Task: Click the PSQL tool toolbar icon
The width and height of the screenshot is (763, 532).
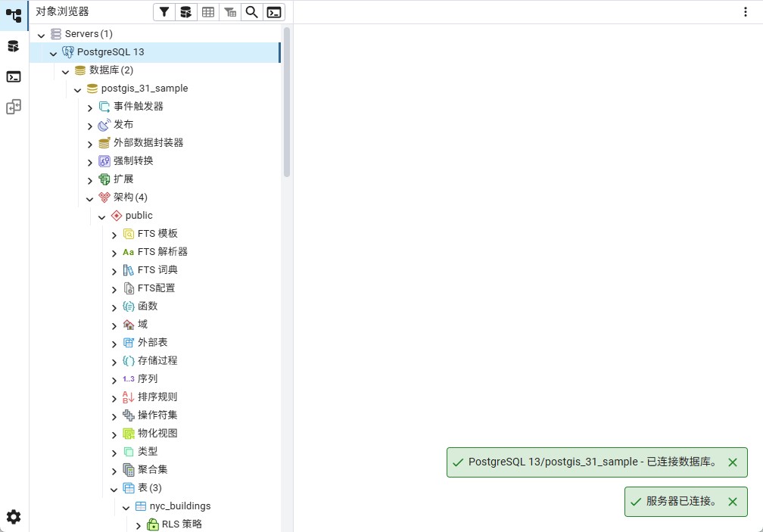Action: [274, 12]
